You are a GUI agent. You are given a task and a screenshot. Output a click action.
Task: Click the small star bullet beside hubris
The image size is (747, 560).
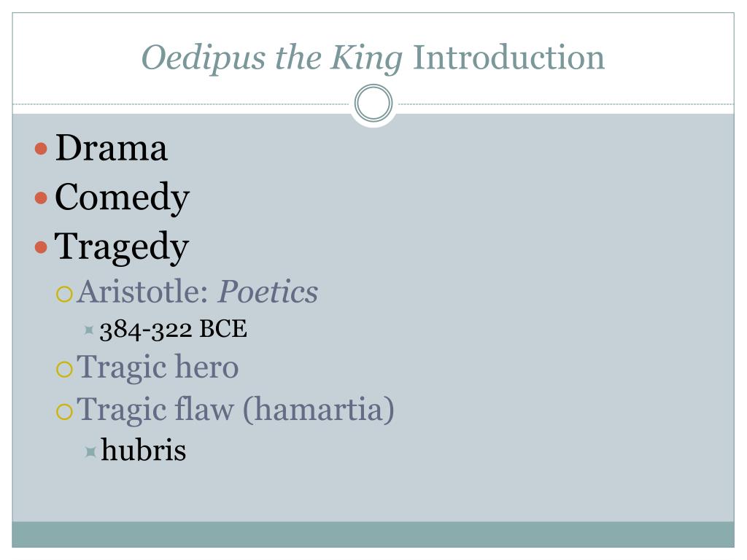click(90, 451)
